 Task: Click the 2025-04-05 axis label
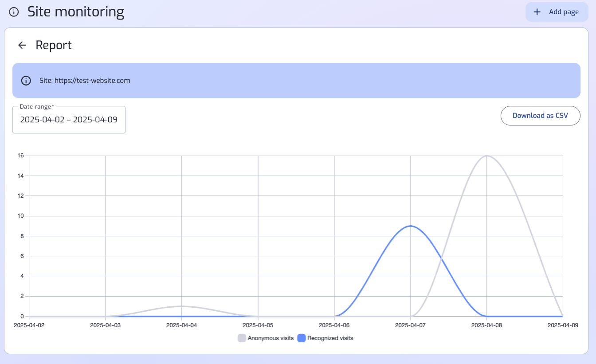[x=258, y=325]
